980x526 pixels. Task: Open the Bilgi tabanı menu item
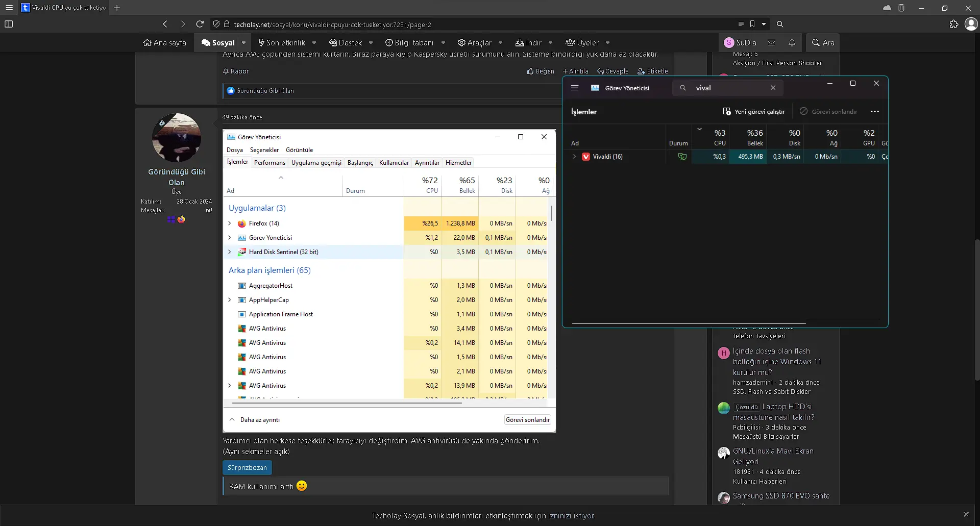click(x=409, y=43)
